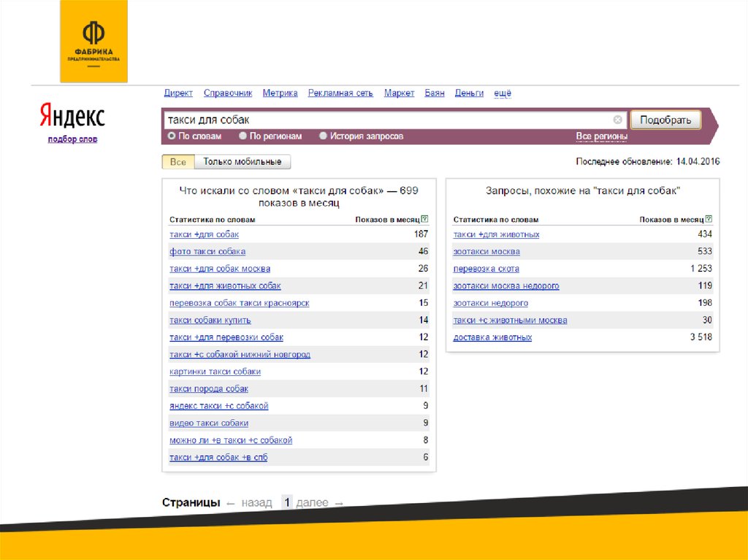Select the По регионам radio button
The image size is (748, 560).
coord(243,137)
